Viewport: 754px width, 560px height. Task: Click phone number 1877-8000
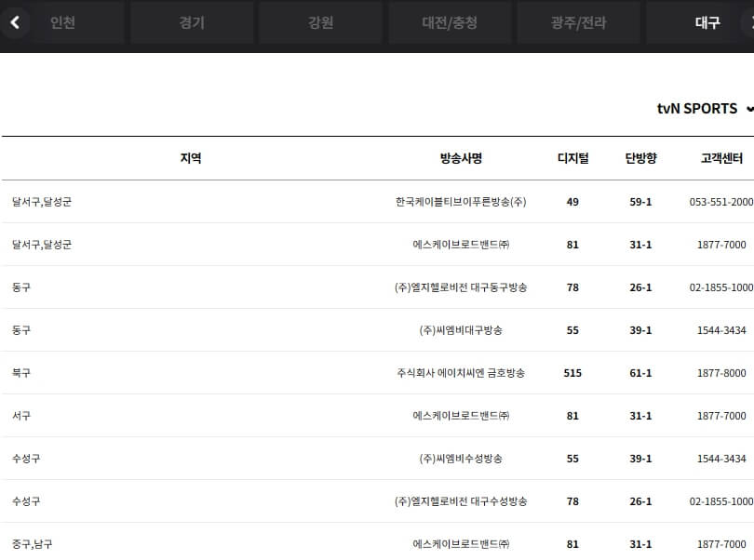721,373
